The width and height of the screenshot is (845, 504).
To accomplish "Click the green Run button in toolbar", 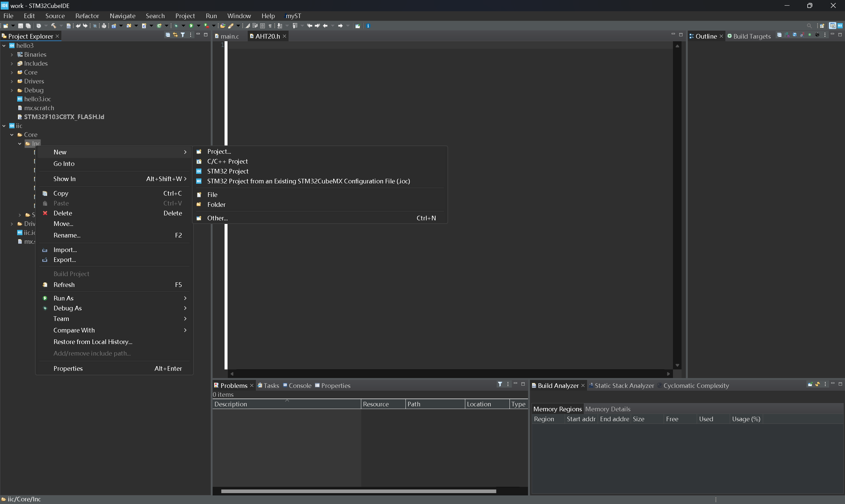I will [191, 26].
